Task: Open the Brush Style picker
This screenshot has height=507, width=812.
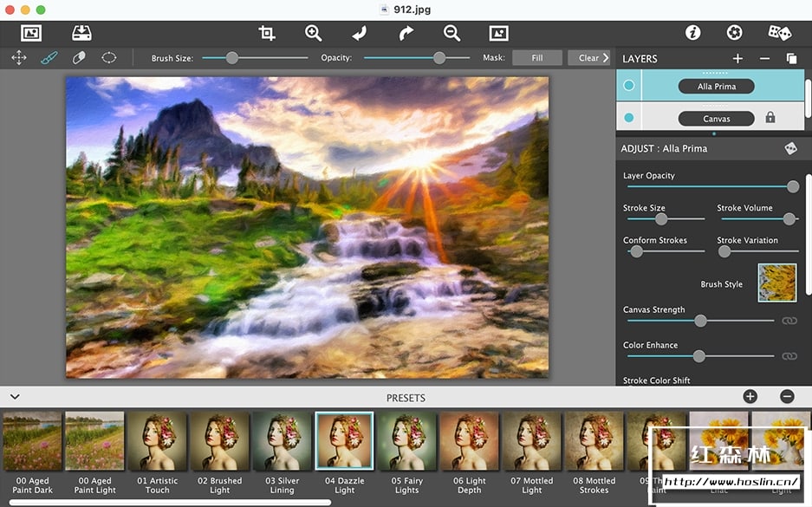Action: point(776,283)
